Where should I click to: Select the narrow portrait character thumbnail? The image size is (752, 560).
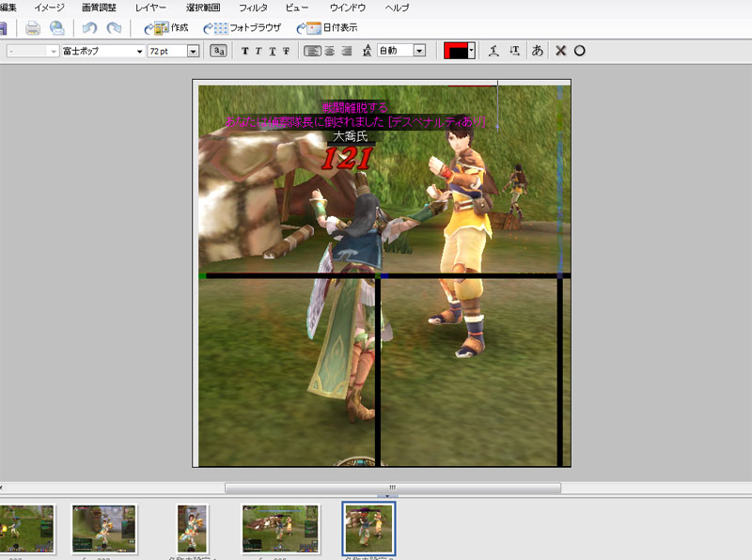(192, 529)
